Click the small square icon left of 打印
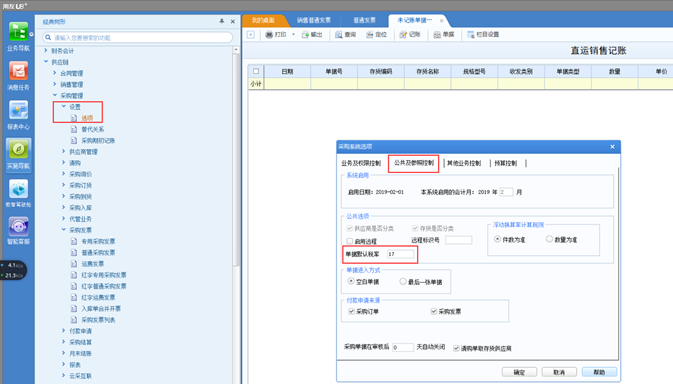The width and height of the screenshot is (673, 384). coord(251,34)
